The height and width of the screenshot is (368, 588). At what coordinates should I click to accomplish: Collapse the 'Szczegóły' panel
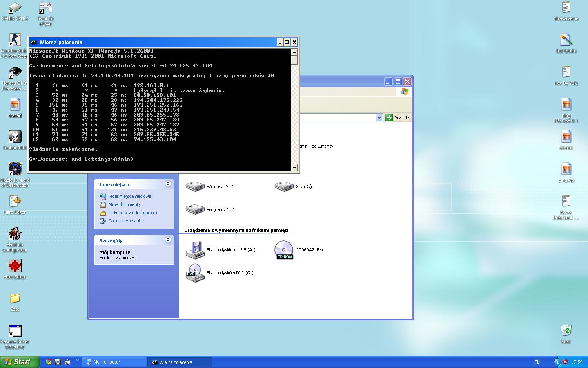168,240
